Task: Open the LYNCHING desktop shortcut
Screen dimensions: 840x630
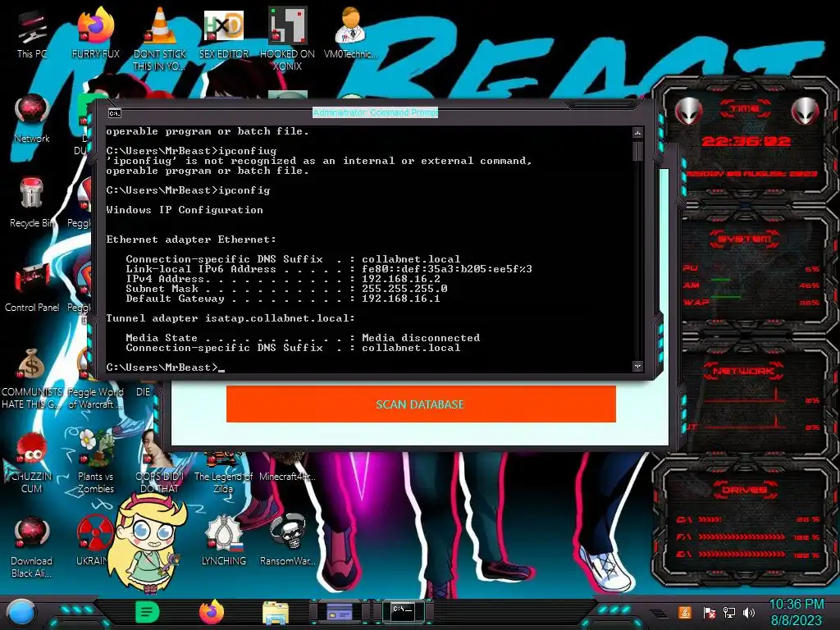Action: coord(223,541)
